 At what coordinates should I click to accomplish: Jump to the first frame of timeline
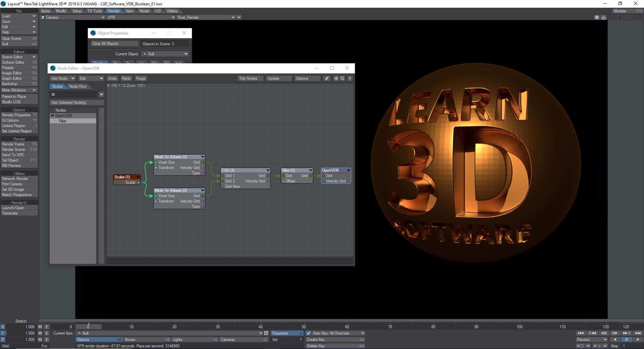pyautogui.click(x=581, y=333)
